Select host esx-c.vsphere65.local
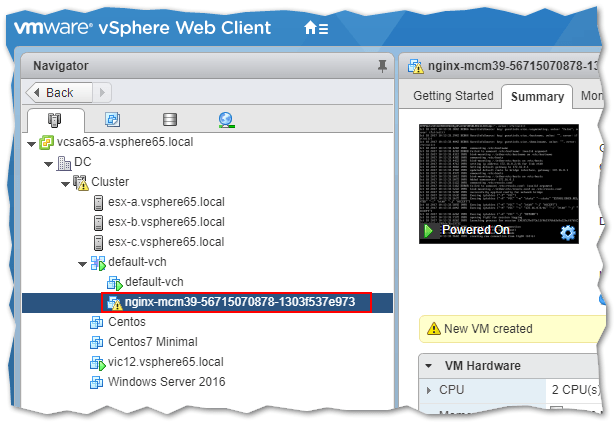This screenshot has height=425, width=616. coord(166,242)
